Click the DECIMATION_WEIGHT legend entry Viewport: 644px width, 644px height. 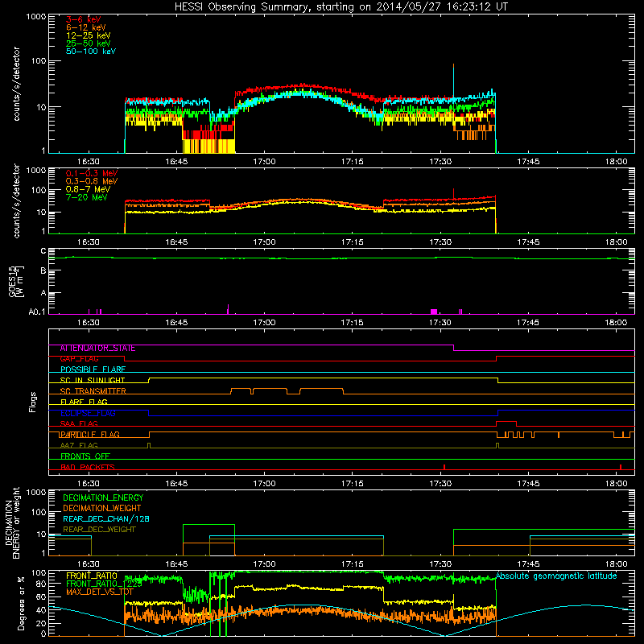pos(102,509)
